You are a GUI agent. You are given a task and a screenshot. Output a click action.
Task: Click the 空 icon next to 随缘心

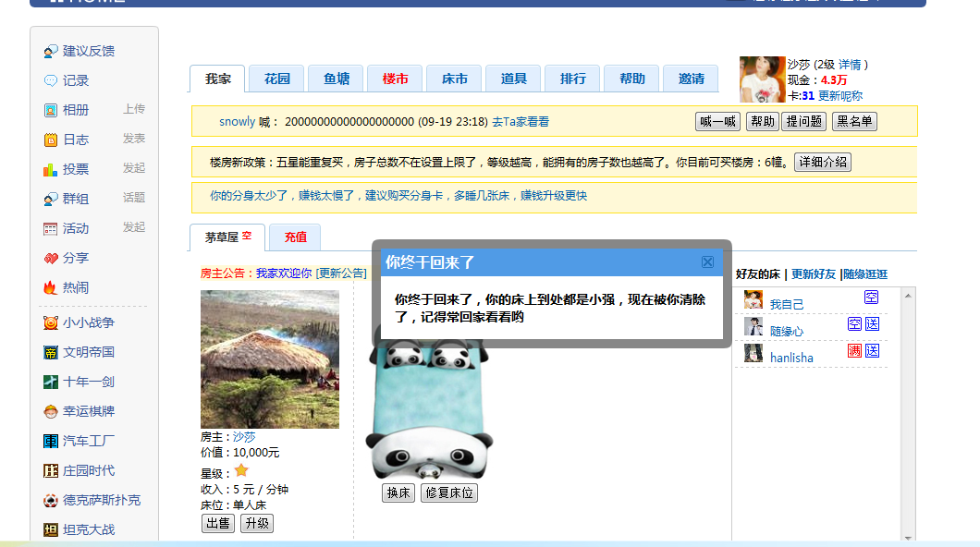[x=854, y=324]
